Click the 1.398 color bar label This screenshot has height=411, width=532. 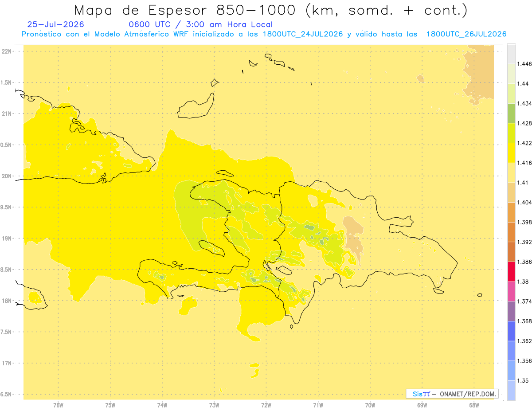[524, 222]
